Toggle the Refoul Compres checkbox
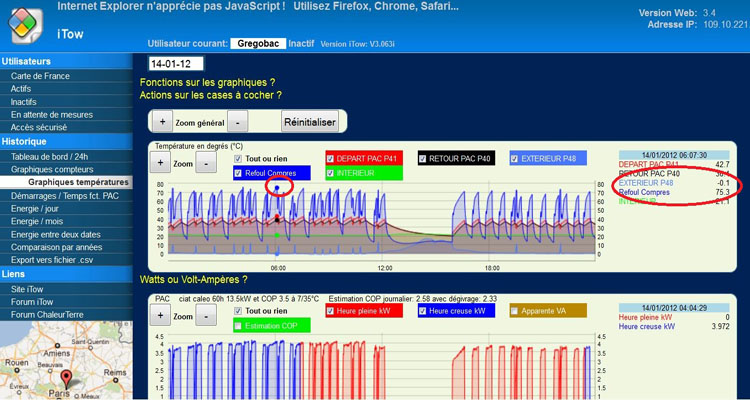This screenshot has width=750, height=400. tap(238, 173)
